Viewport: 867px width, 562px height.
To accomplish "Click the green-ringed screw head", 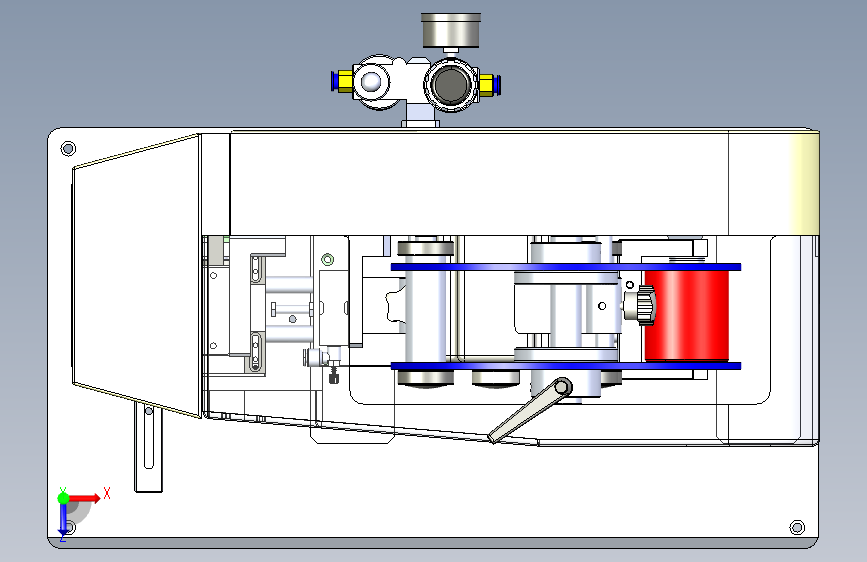I will coord(327,259).
